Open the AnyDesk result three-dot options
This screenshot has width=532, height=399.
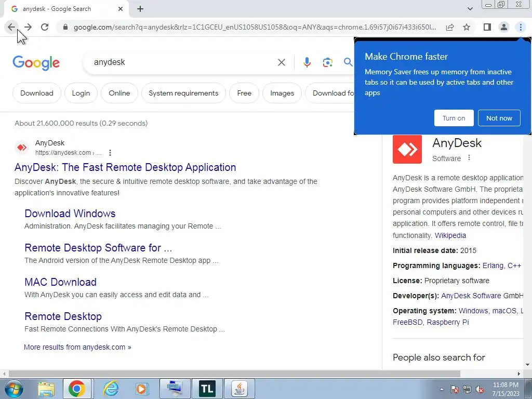click(x=110, y=153)
